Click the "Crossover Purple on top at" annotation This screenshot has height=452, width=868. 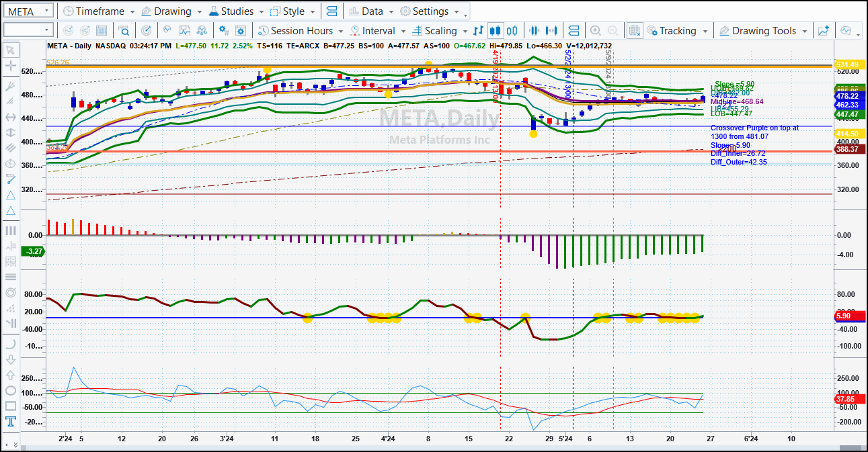coord(755,128)
